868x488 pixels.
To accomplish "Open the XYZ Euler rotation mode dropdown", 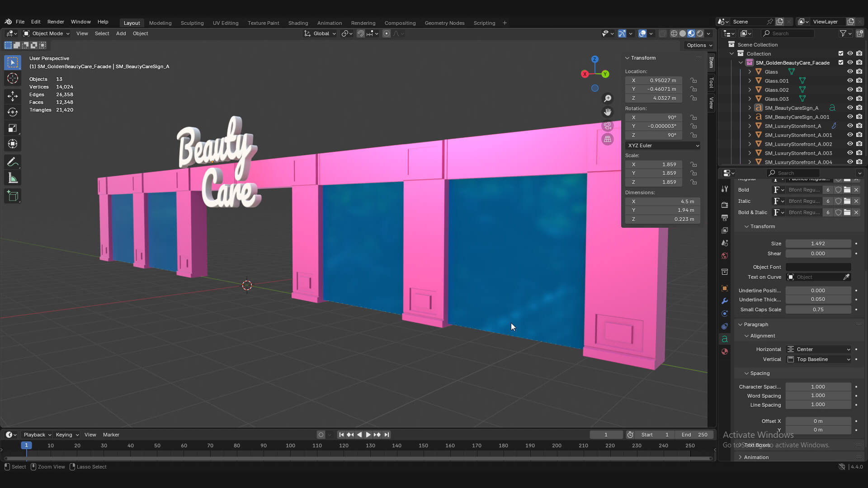I will (663, 145).
